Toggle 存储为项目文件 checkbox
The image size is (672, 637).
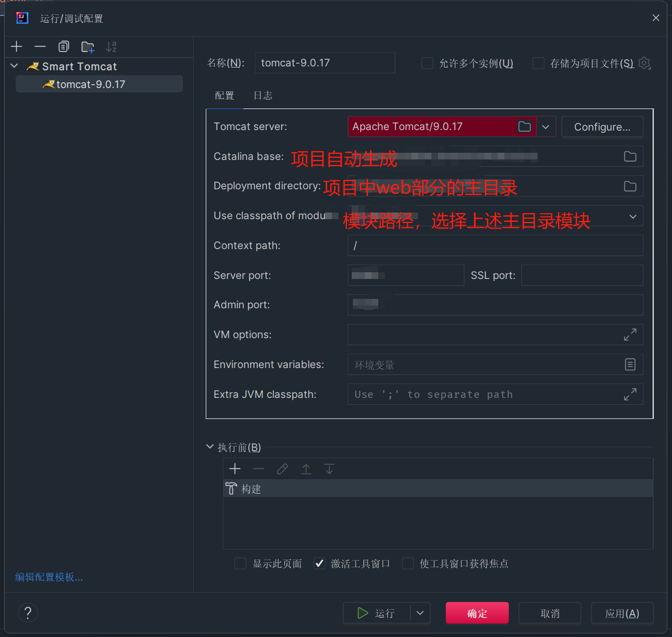538,63
